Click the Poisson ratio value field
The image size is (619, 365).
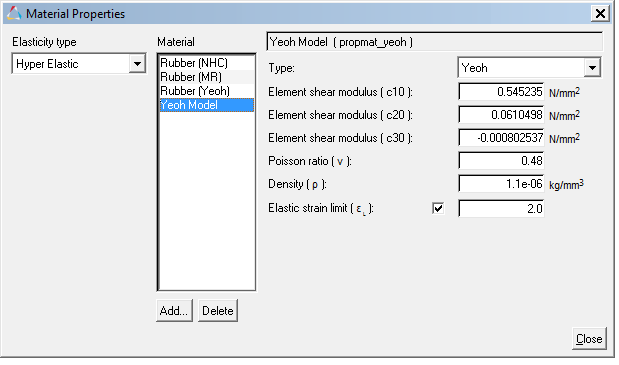pos(501,161)
